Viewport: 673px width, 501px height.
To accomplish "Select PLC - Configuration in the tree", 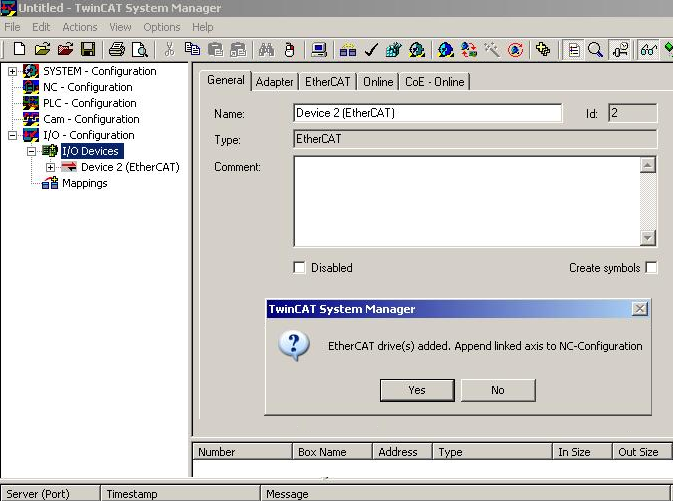I will [90, 103].
